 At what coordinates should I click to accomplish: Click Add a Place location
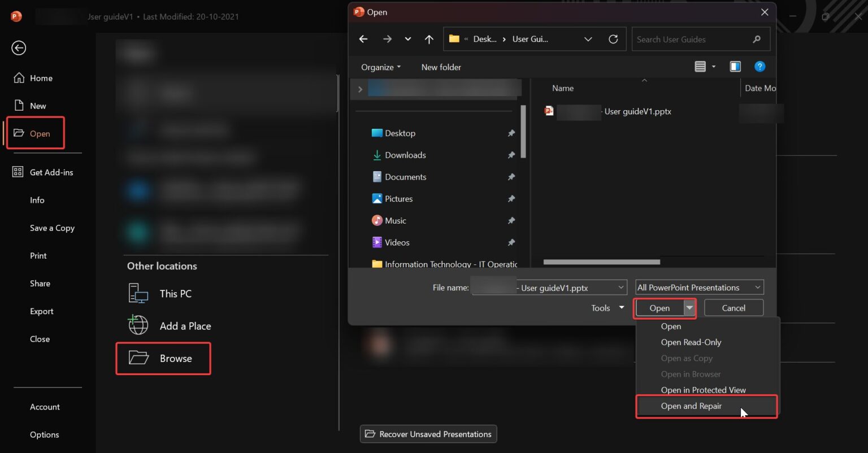[x=170, y=326]
